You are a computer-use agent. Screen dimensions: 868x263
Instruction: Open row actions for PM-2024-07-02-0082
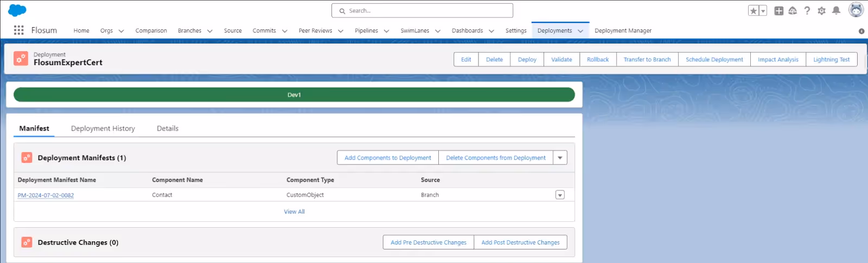click(560, 195)
